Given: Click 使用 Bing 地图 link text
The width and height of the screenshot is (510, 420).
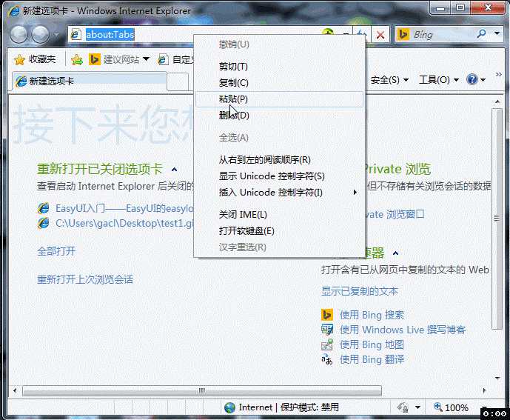Looking at the screenshot, I should click(x=372, y=344).
